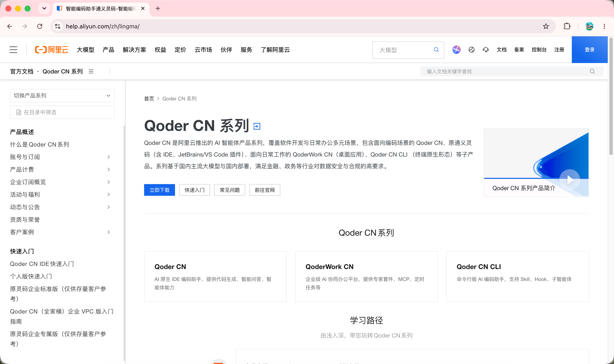614x364 pixels.
Task: Expand the 动态与公告 section
Action: pos(109,207)
